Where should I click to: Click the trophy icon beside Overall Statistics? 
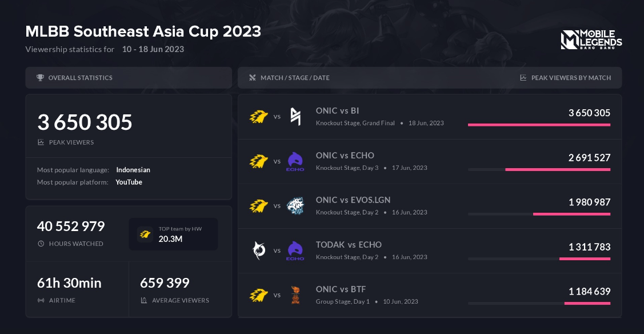coord(40,78)
